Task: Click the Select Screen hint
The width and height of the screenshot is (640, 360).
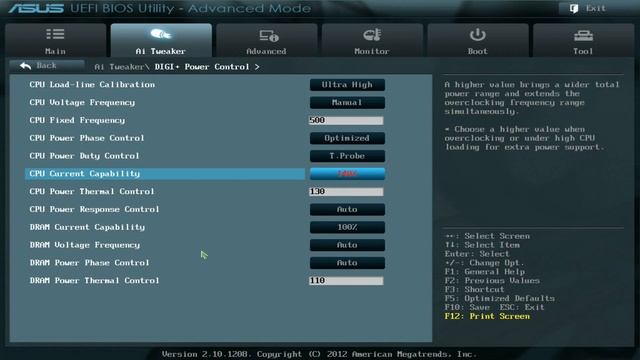Action: pos(488,236)
